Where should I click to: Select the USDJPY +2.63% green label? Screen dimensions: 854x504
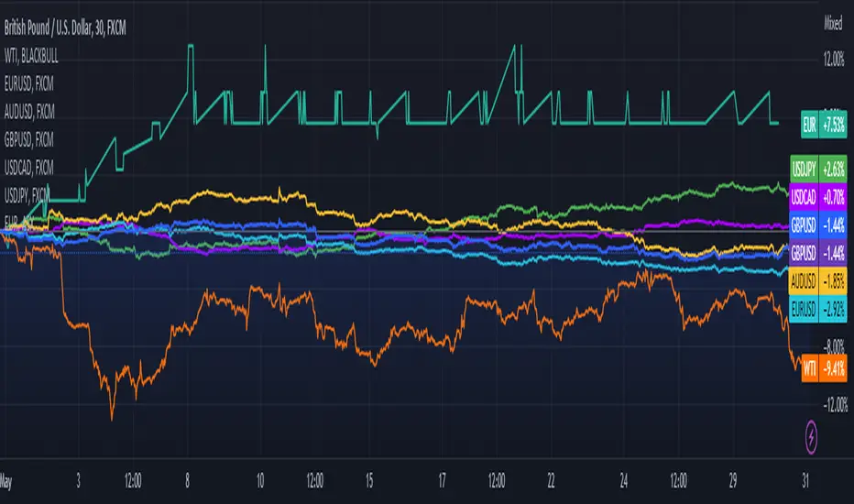(x=818, y=169)
